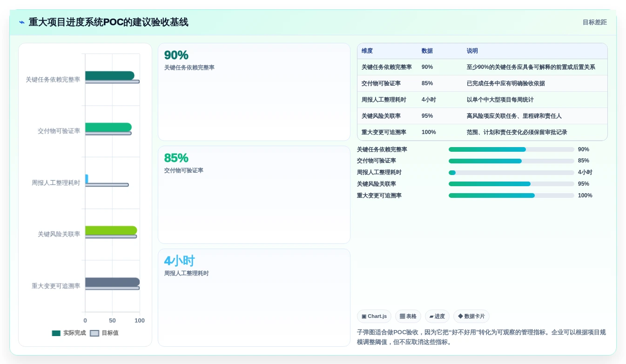The width and height of the screenshot is (626, 364).
Task: Click the 85% data card value
Action: [x=176, y=158]
